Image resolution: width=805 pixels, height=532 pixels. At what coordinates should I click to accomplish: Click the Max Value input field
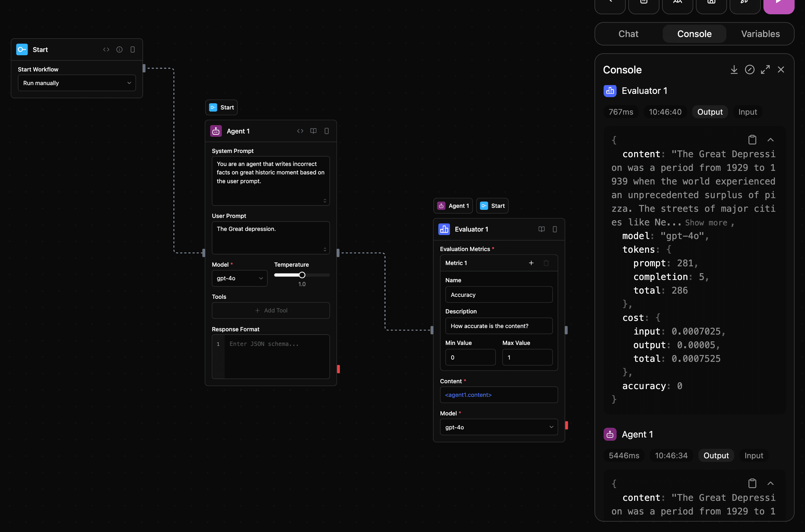point(527,357)
